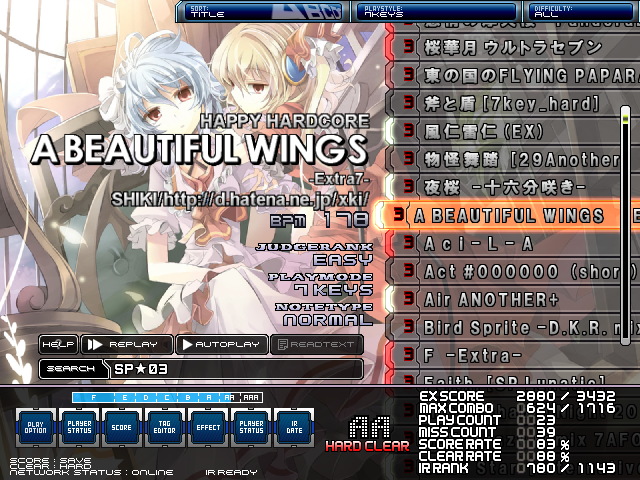
Task: Click the search field showing SP★03
Action: 237,369
